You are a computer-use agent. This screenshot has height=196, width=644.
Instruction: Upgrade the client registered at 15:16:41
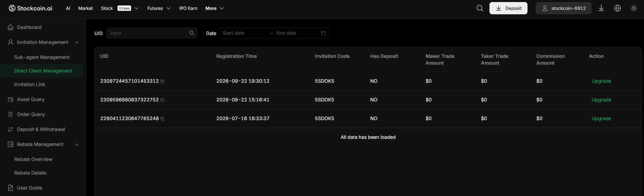(x=601, y=100)
